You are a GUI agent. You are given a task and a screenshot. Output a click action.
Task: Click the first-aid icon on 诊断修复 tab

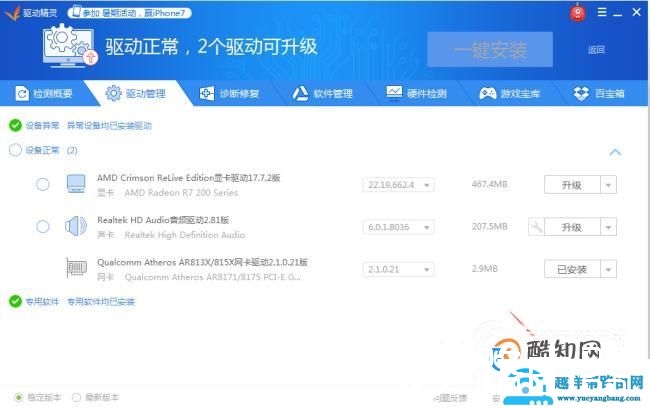[206, 93]
